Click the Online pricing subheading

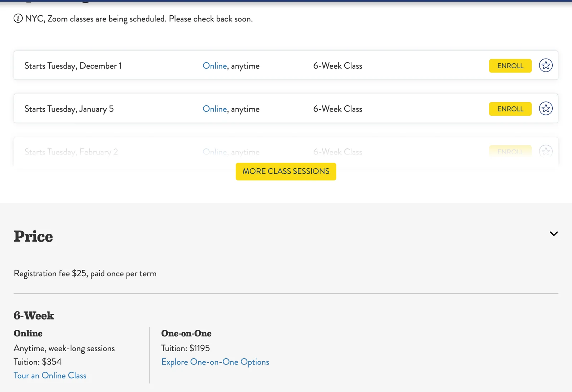(x=28, y=333)
